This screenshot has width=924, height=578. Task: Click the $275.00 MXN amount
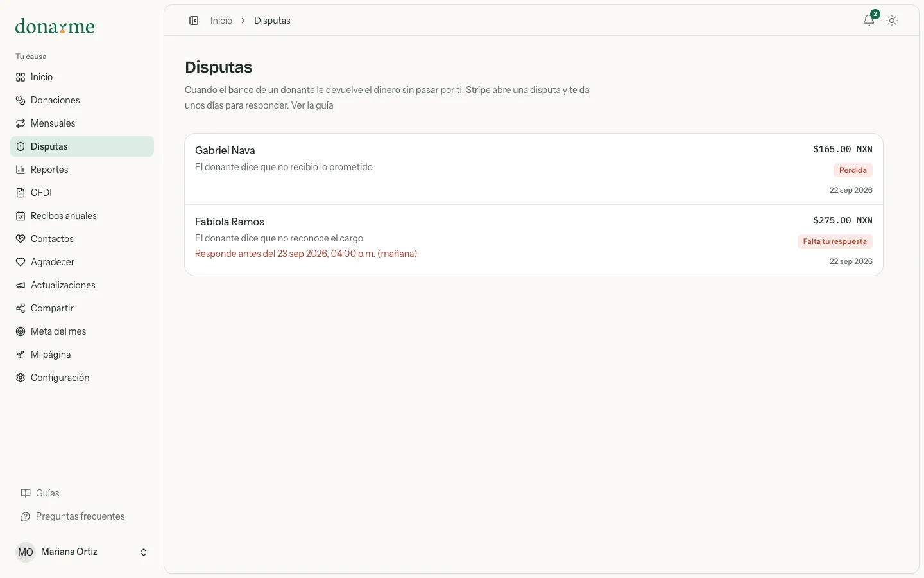pyautogui.click(x=843, y=220)
